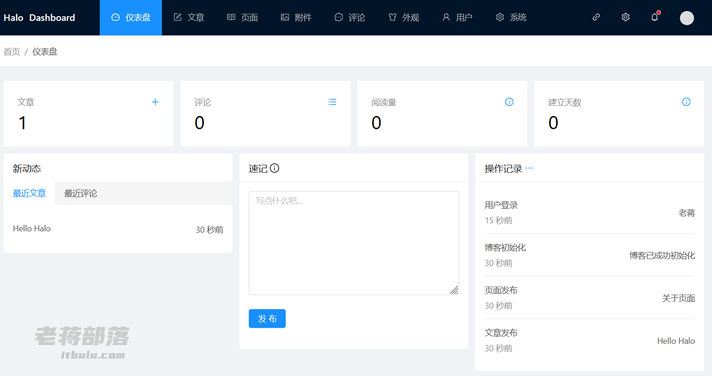Click info icon on 建立天数 card
This screenshot has width=712, height=376.
(686, 102)
